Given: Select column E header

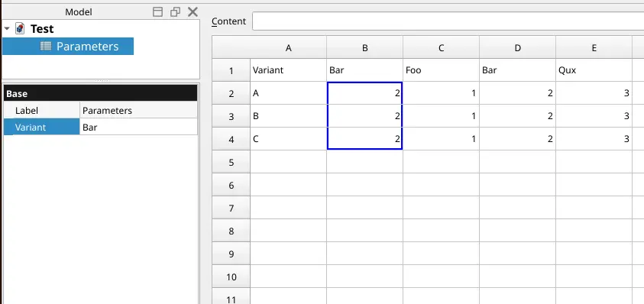Looking at the screenshot, I should point(594,47).
